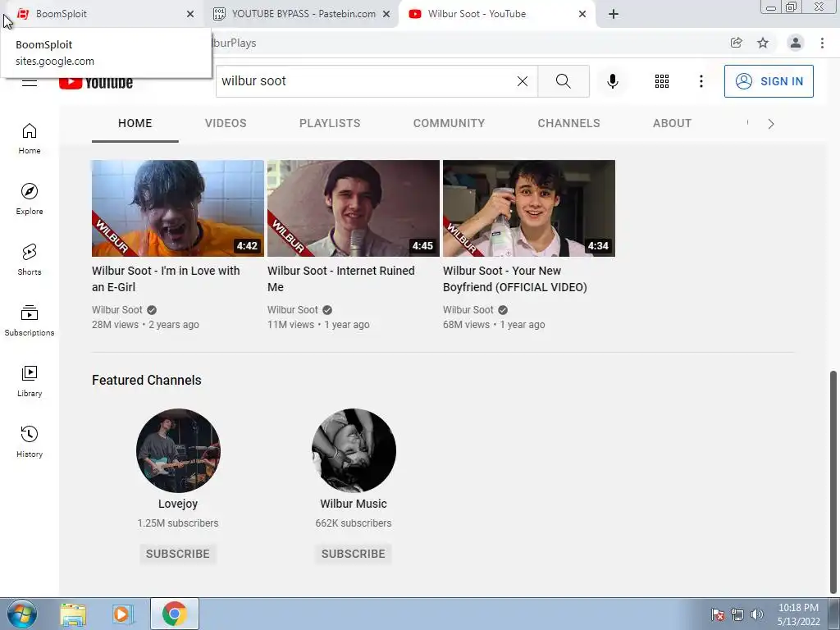The width and height of the screenshot is (840, 630).
Task: Clear the search box with the X icon
Action: (x=523, y=81)
